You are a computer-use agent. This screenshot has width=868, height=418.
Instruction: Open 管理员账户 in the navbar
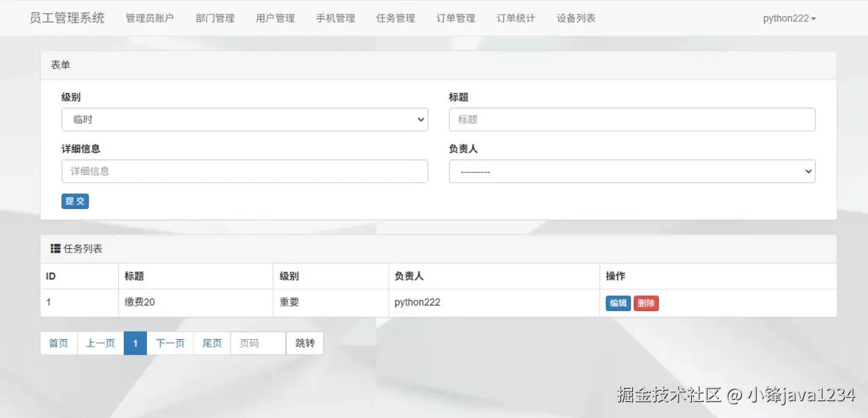(150, 18)
